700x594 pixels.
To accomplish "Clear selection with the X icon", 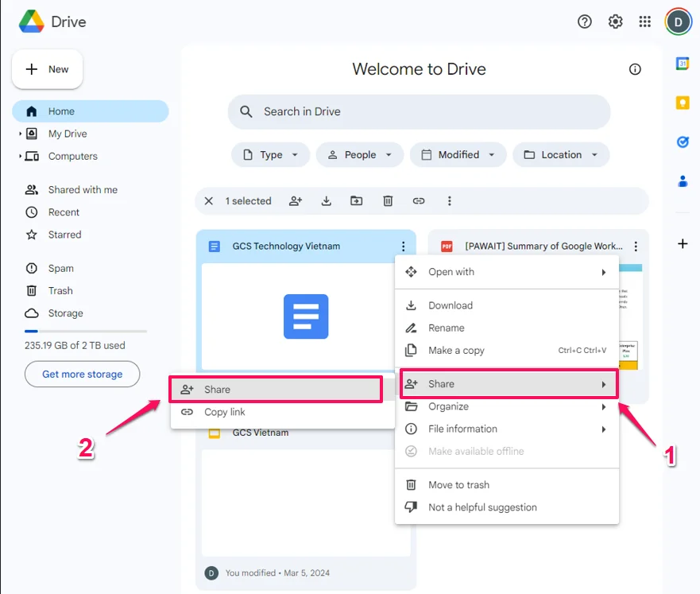I will [209, 201].
